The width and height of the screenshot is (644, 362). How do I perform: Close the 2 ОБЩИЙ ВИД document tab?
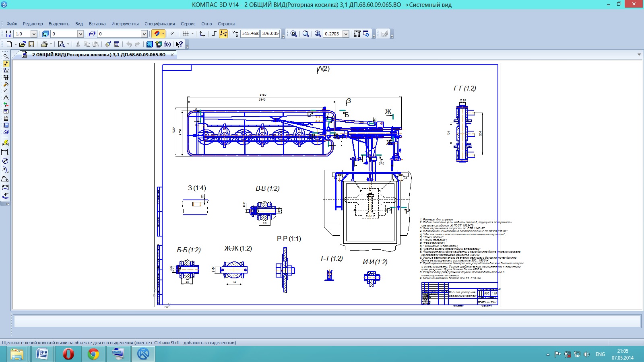(x=172, y=55)
